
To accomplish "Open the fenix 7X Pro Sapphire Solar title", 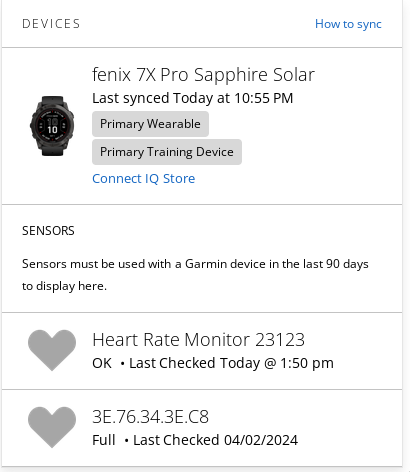I will [x=203, y=74].
